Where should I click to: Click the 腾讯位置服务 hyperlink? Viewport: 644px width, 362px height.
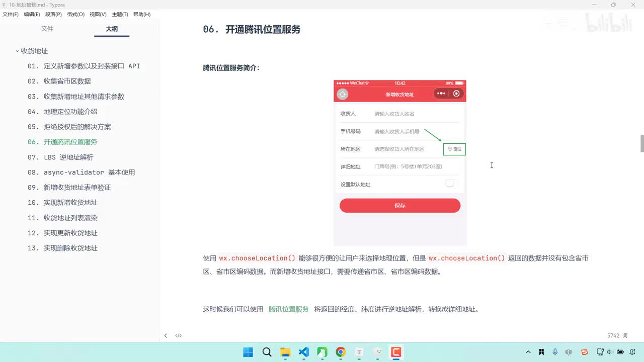(289, 309)
